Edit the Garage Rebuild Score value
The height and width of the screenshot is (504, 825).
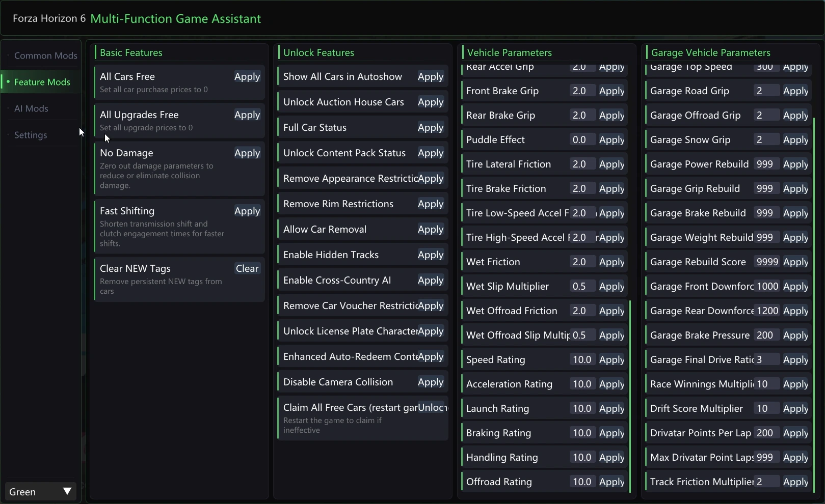pyautogui.click(x=766, y=262)
